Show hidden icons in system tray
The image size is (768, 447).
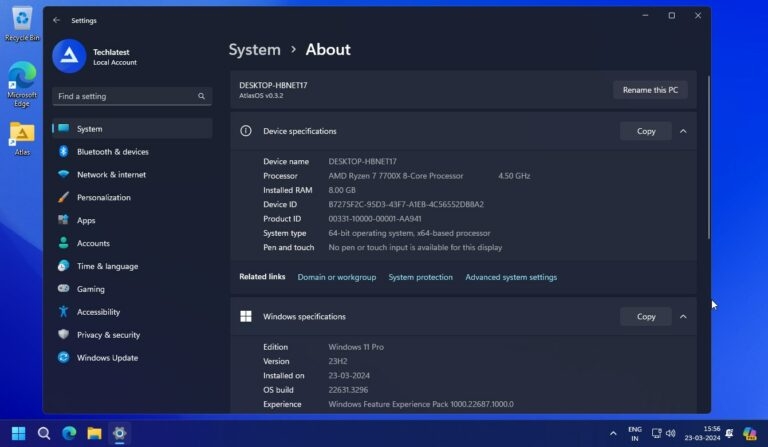tap(613, 433)
